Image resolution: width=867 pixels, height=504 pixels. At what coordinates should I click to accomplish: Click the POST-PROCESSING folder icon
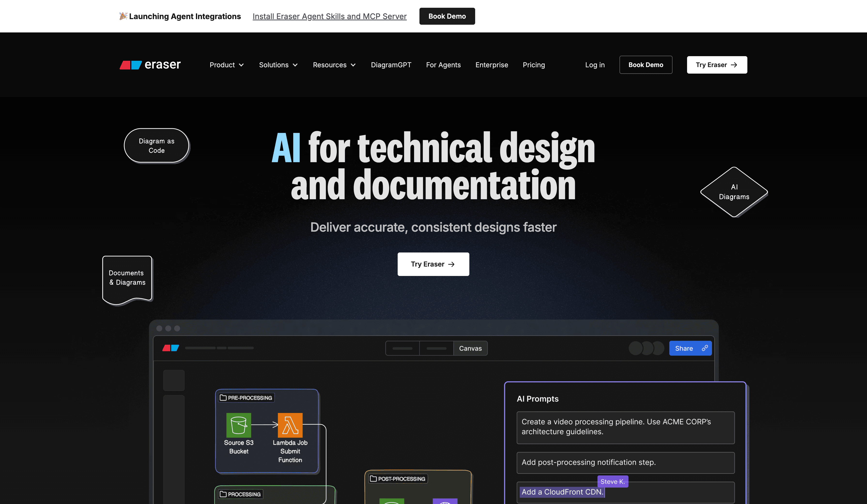coord(373,479)
